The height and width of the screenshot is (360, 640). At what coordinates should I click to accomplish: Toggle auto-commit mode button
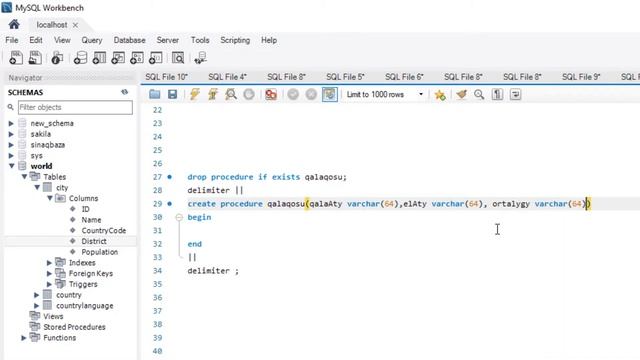(x=330, y=94)
